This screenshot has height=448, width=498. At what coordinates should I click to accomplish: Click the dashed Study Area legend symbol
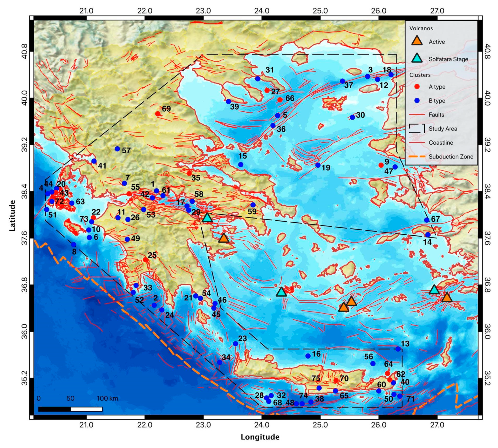(x=416, y=129)
